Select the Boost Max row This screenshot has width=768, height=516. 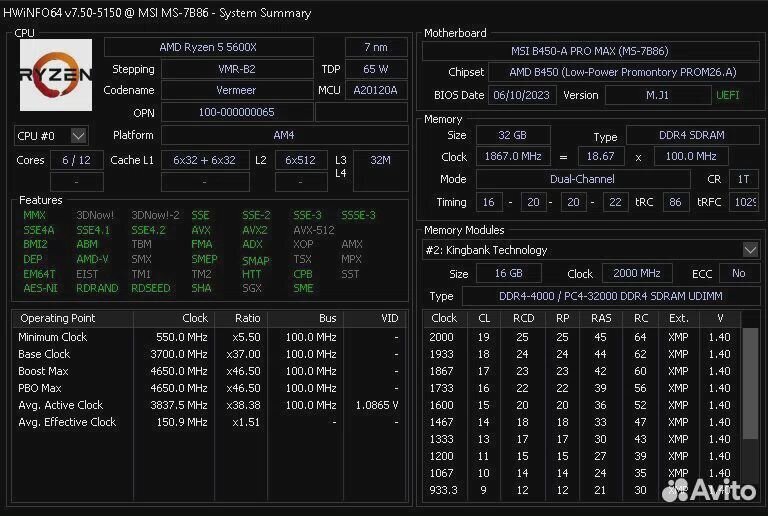(209, 372)
